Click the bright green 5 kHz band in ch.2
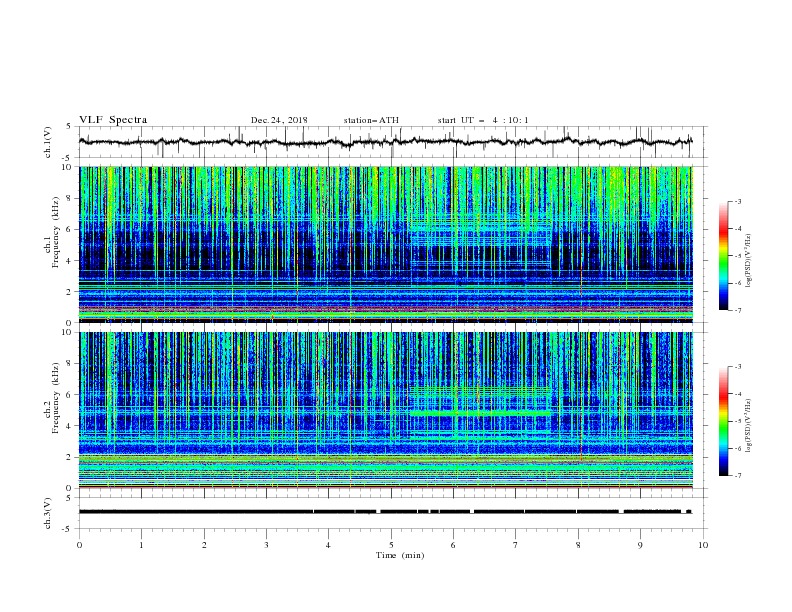 coord(480,414)
